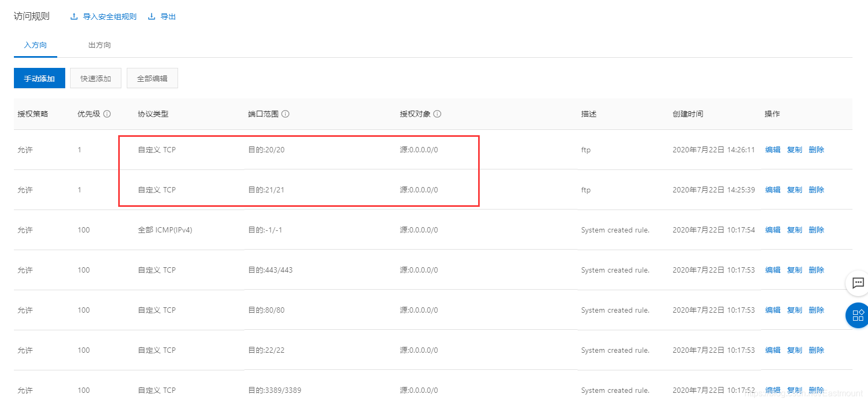
Task: Click the info icon next to 授权对象
Action: pos(437,114)
